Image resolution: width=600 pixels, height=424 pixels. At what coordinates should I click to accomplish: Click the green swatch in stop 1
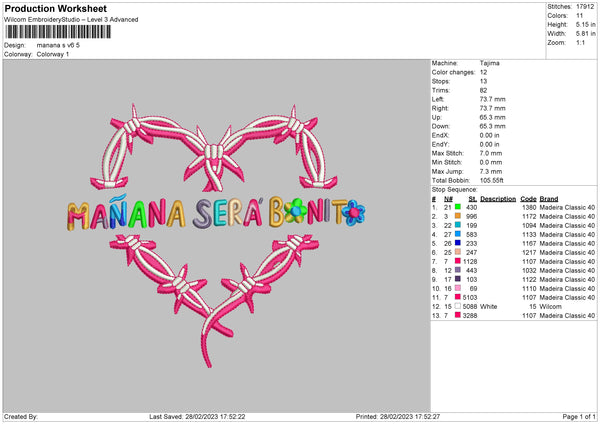459,205
